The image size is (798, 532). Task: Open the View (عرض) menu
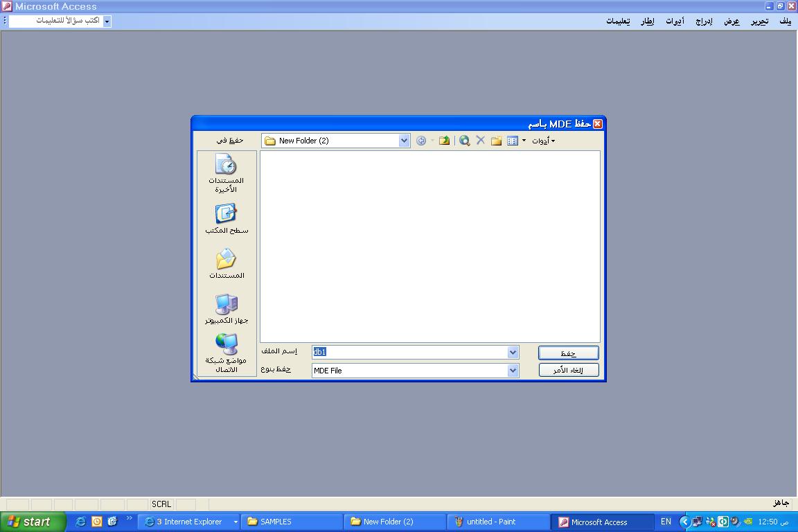(x=731, y=21)
